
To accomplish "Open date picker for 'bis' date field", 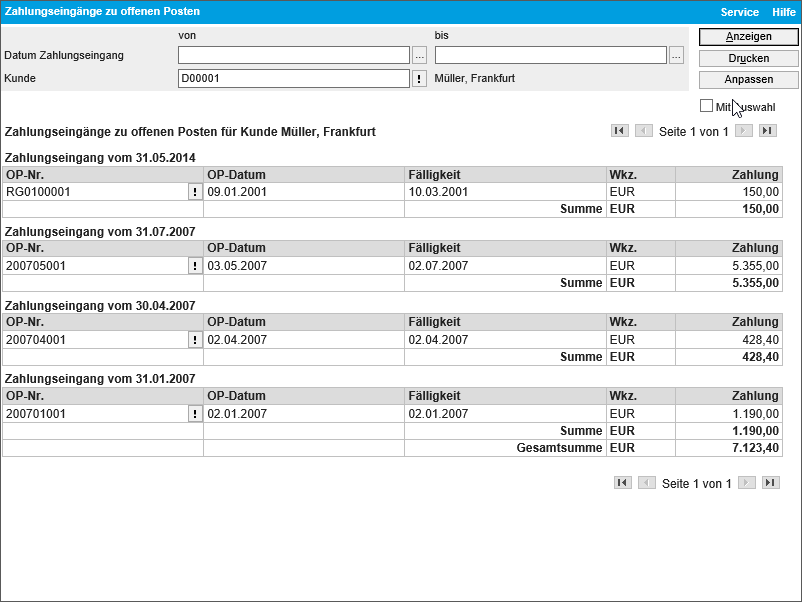I will point(676,55).
